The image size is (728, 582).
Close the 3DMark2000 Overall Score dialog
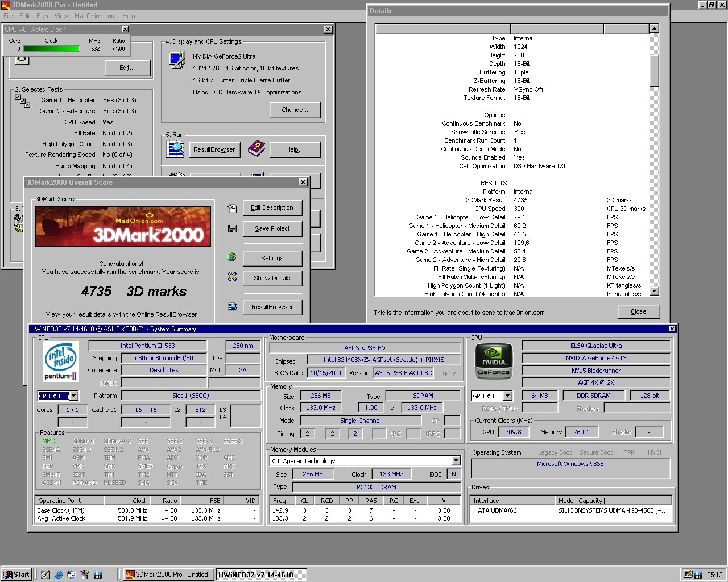point(303,182)
